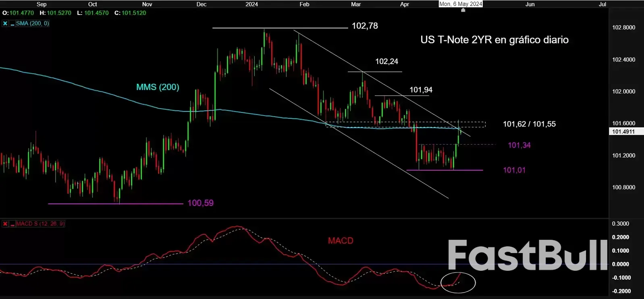
Task: Click the circled MACD crossover highlight
Action: tap(458, 282)
